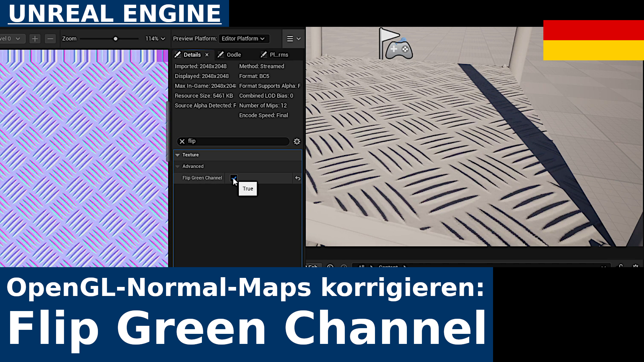Click the Resource Size: 5461 KB text
Screen dimensions: 644x362
(204, 96)
